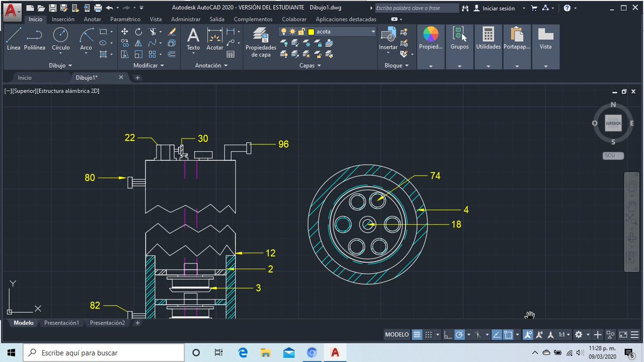The height and width of the screenshot is (362, 644).
Task: Open the Inserción ribbon tab
Action: (63, 19)
